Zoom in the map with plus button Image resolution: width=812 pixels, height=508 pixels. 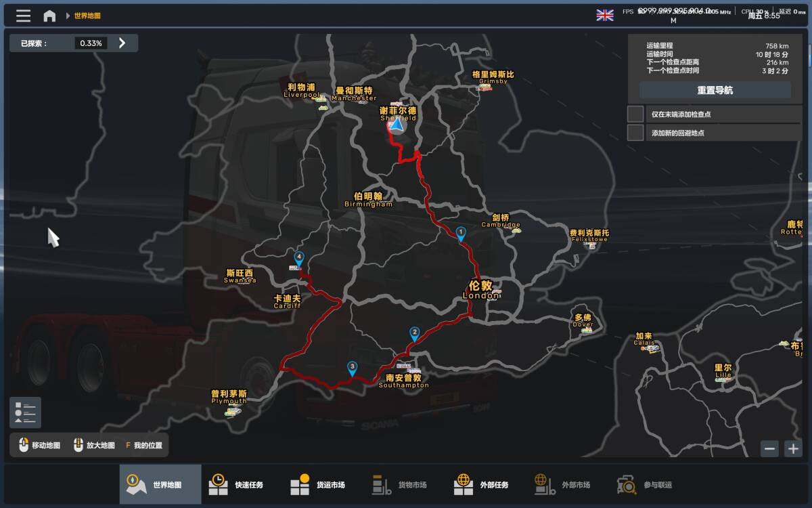click(793, 448)
